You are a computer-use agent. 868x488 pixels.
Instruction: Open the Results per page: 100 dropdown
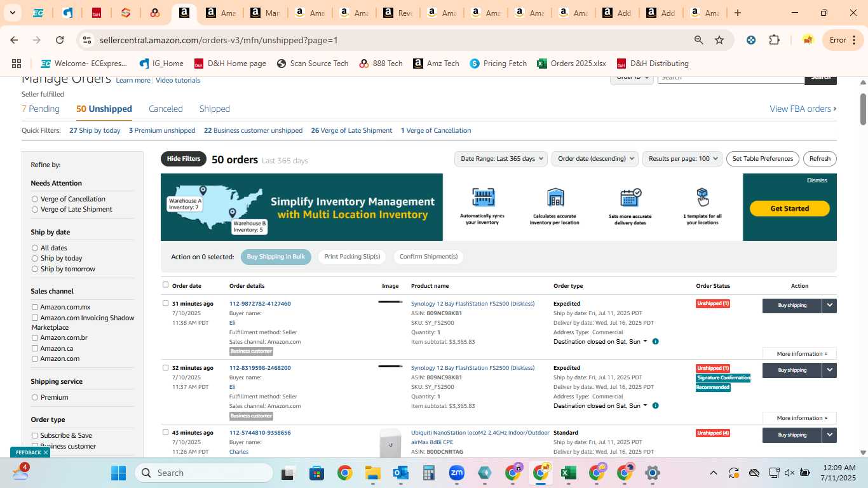click(682, 159)
